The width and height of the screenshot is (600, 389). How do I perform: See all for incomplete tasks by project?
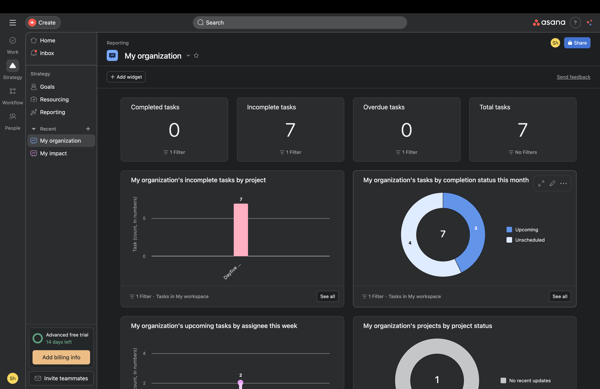328,296
